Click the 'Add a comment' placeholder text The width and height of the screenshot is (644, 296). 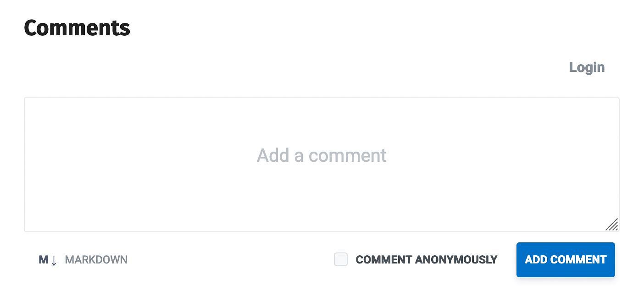pyautogui.click(x=322, y=155)
